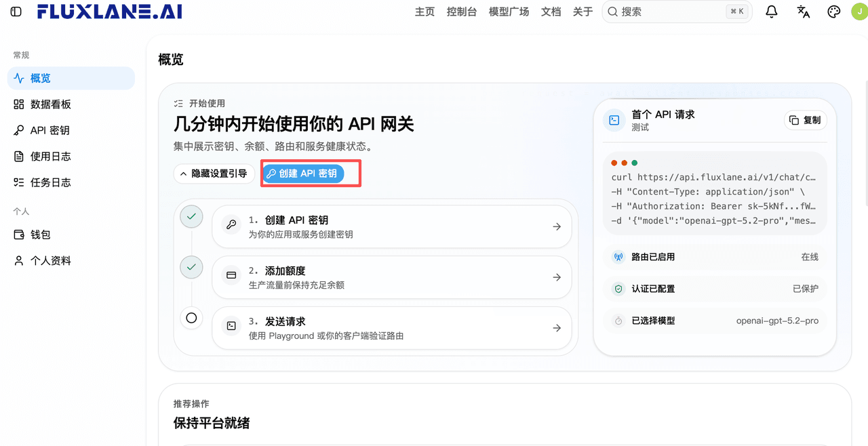
Task: Open 模型广场 in top navigation
Action: tap(509, 12)
